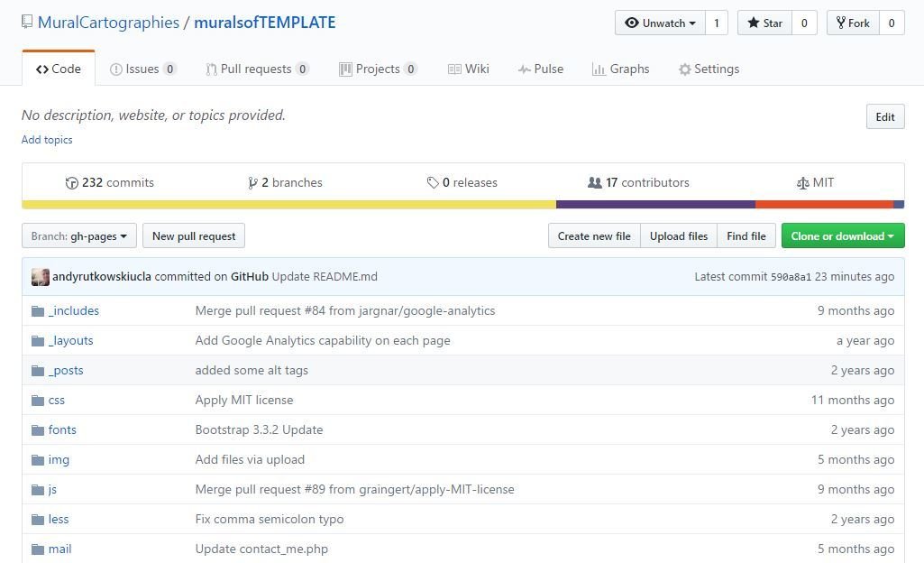Click the tag icon next to 0 releases
This screenshot has height=563, width=924.
point(433,183)
